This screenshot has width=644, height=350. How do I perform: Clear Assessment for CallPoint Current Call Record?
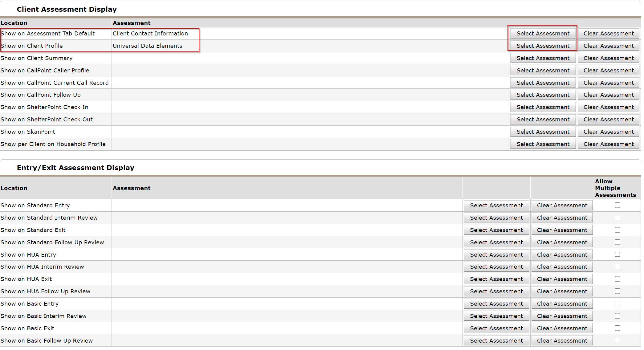tap(608, 83)
